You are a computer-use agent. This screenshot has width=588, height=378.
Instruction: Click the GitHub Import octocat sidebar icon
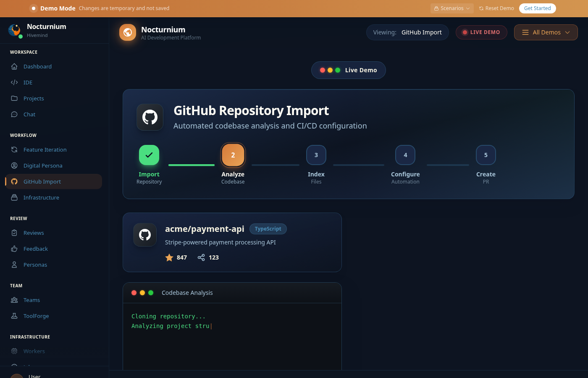[14, 181]
